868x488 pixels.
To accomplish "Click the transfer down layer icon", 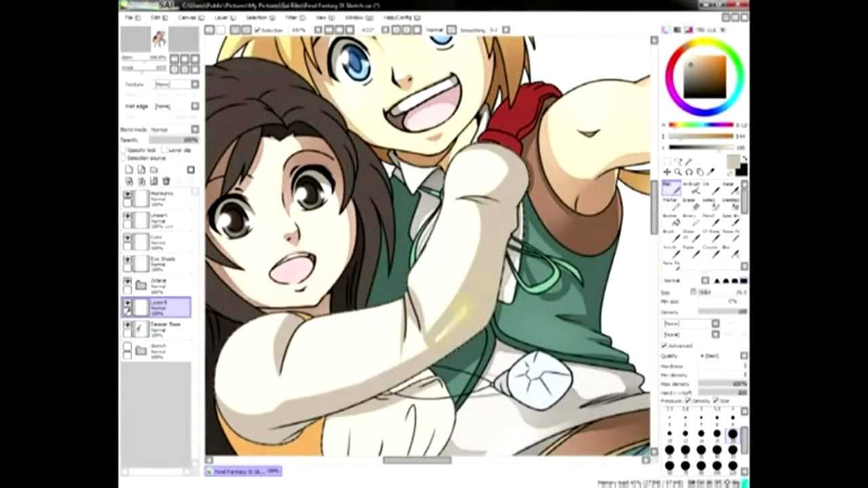I will pos(129,181).
